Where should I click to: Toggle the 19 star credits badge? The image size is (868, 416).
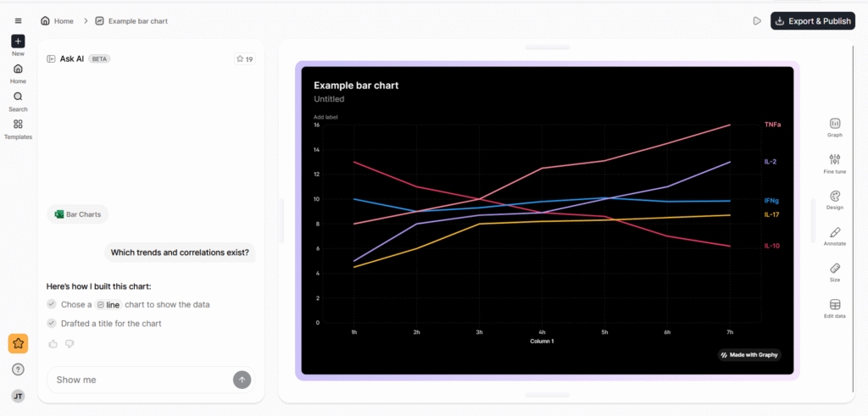245,59
